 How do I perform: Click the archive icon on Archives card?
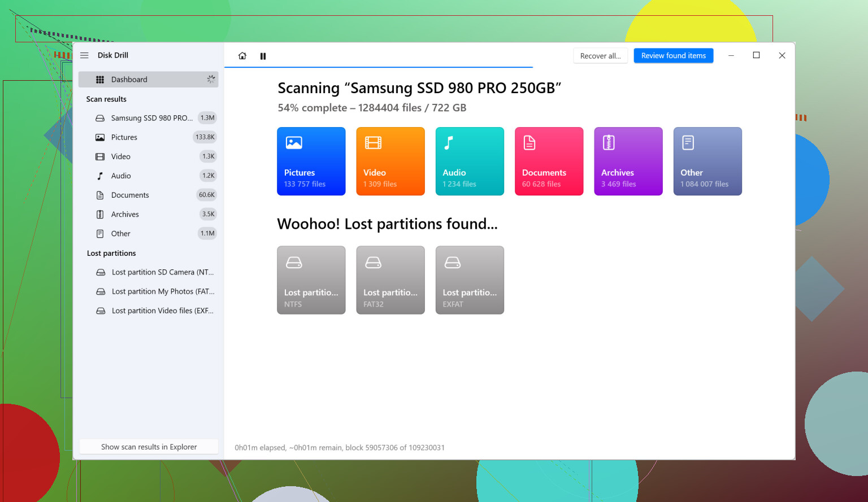609,143
